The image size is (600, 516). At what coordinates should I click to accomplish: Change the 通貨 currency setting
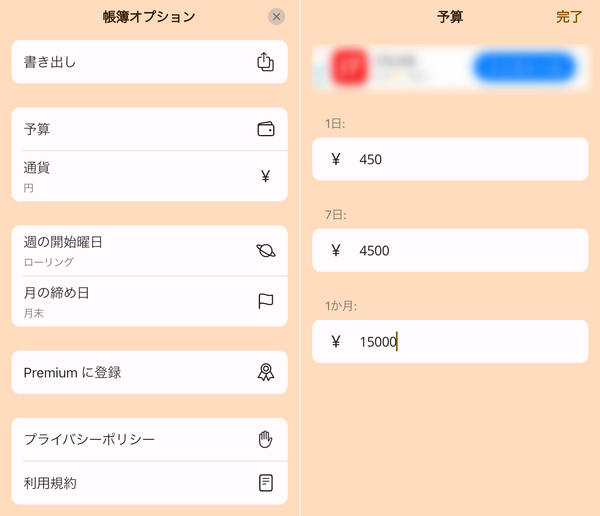coord(150,176)
